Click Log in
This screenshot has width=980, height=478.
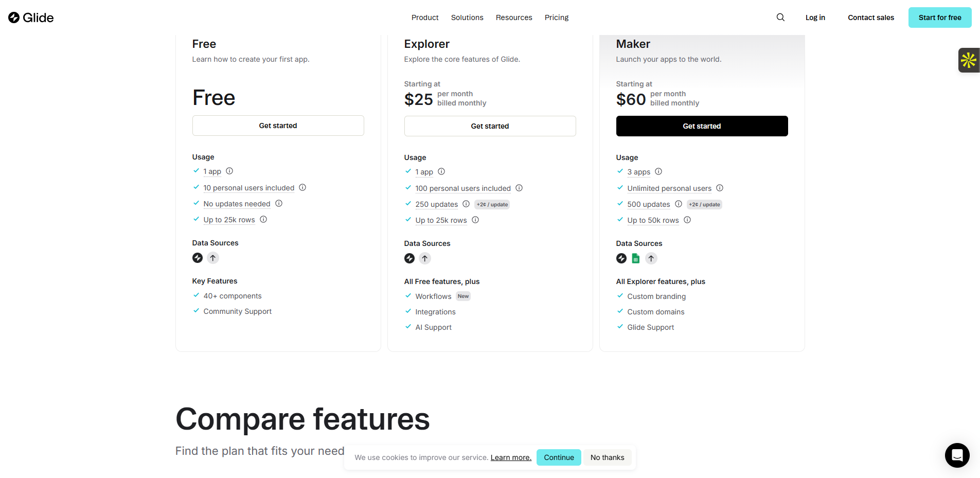pyautogui.click(x=815, y=17)
